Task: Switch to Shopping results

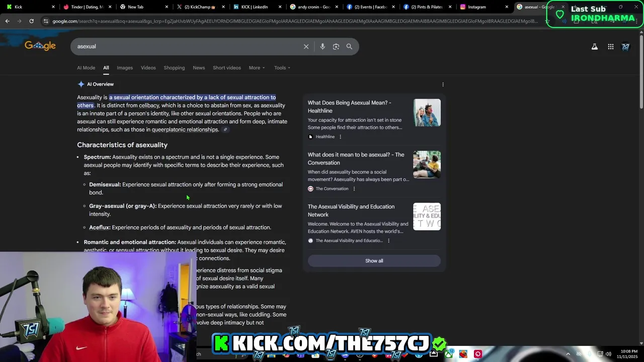Action: click(174, 68)
